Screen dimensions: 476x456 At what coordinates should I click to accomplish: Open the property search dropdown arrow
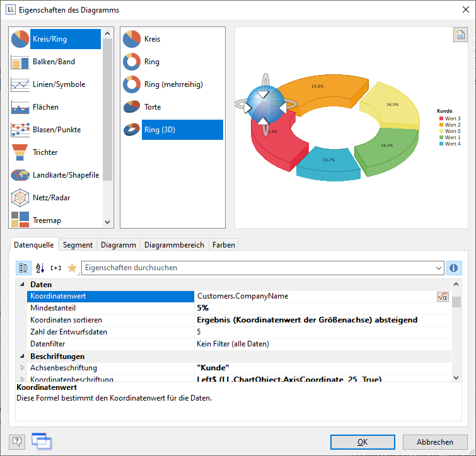click(x=439, y=268)
